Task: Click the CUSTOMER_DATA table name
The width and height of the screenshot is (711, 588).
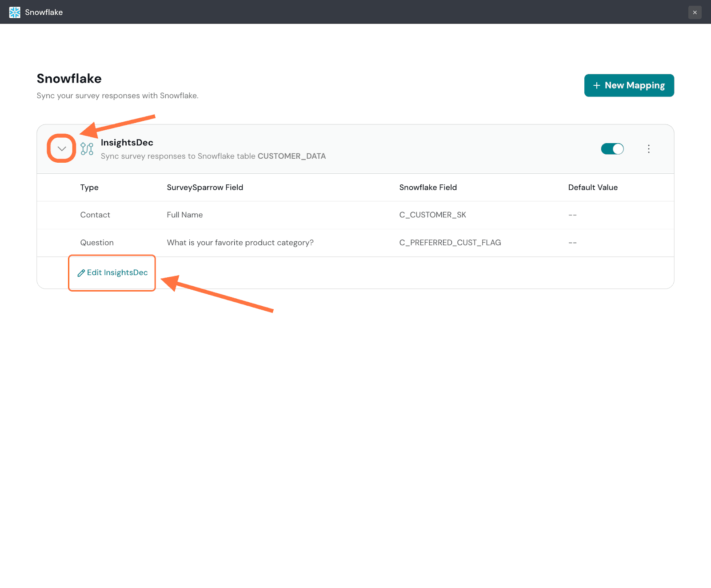Action: click(292, 156)
